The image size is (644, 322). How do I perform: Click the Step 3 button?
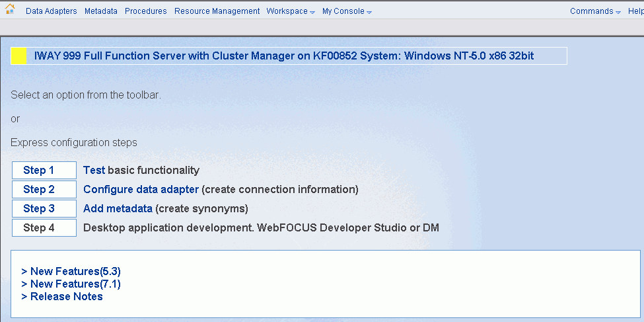44,208
